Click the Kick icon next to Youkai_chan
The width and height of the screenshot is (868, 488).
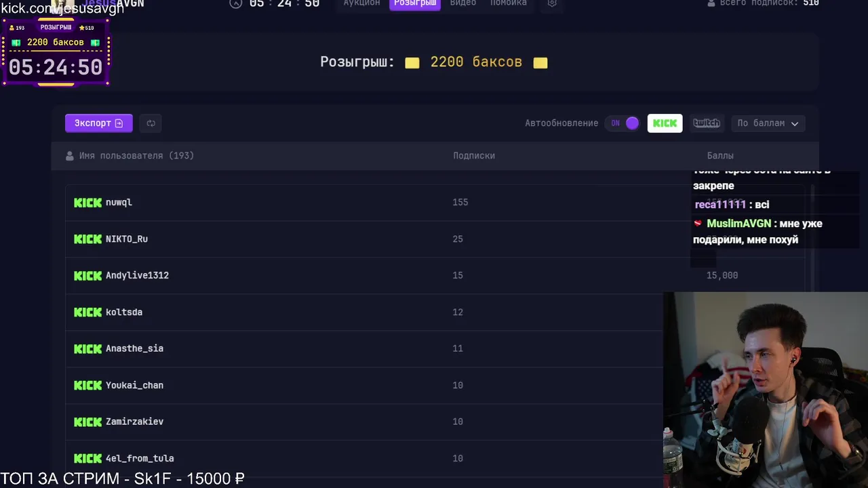click(x=87, y=386)
